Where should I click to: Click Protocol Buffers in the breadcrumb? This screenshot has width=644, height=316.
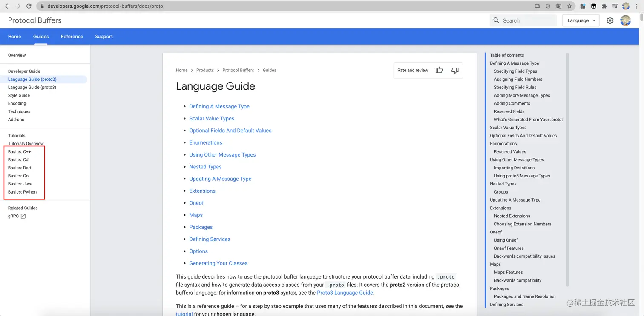238,70
